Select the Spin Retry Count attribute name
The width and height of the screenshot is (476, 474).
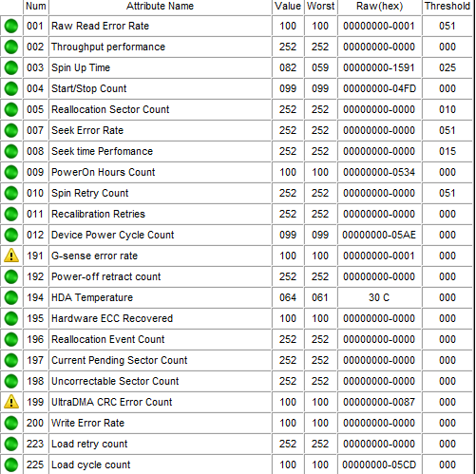90,193
